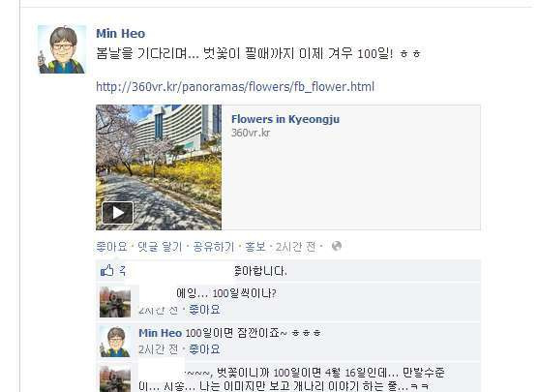Click Min Heo name in the comment
The height and width of the screenshot is (392, 539).
(x=161, y=333)
